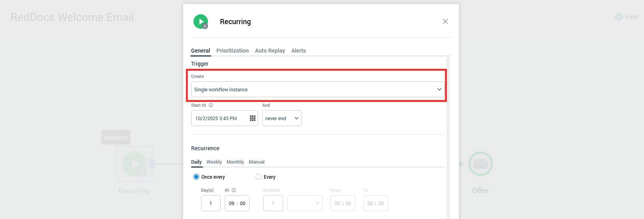Viewport: 644px width, 219px height.
Task: Open the Auto Replay tab
Action: (x=270, y=51)
